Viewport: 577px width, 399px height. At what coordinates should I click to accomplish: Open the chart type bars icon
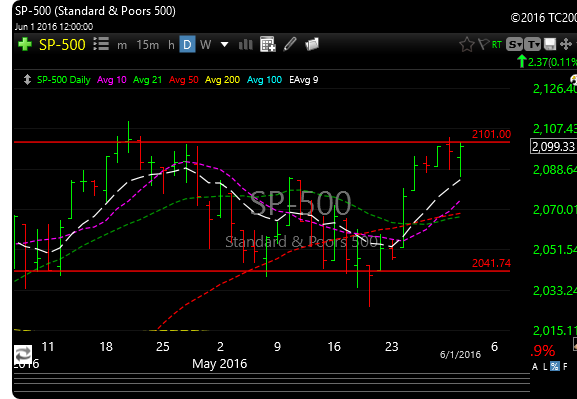click(245, 45)
